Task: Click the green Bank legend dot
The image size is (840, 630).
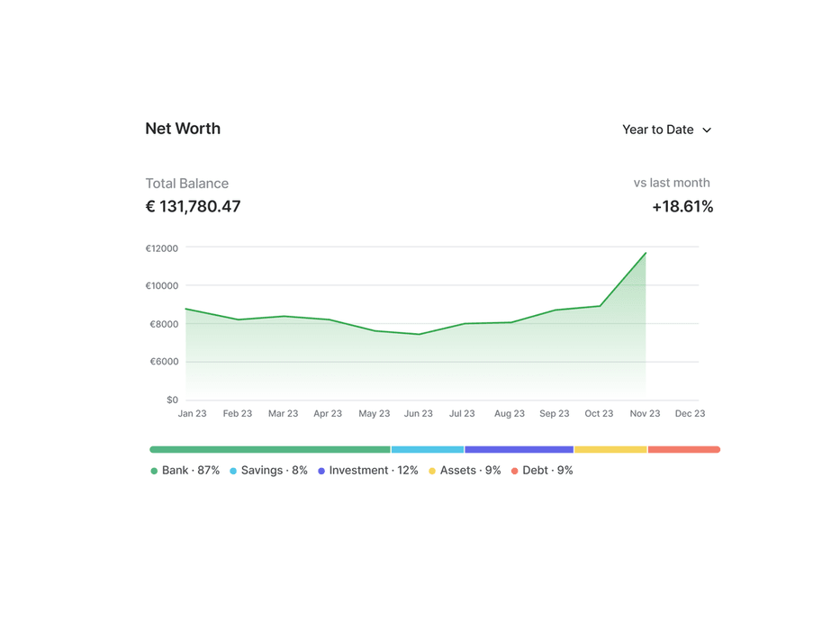Action: coord(154,471)
